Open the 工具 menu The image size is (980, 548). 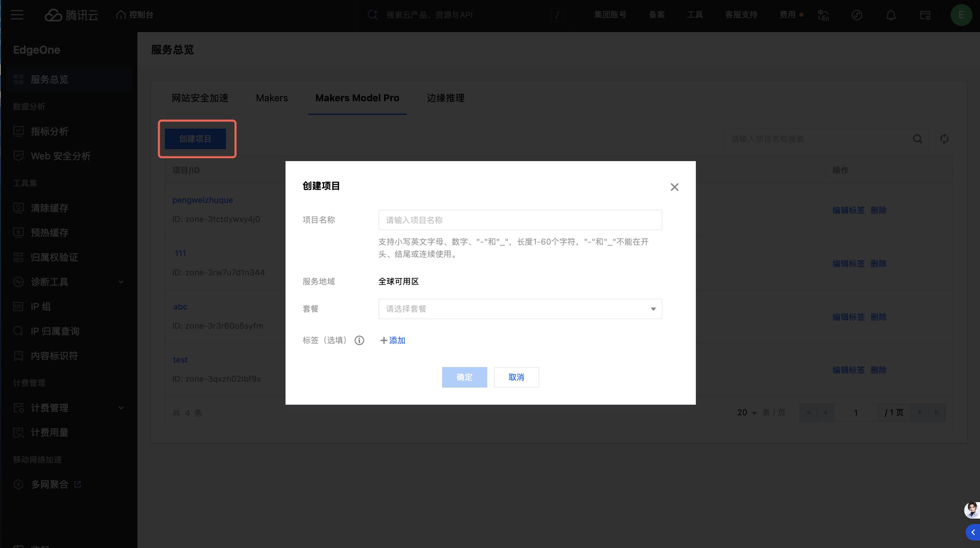pos(695,15)
